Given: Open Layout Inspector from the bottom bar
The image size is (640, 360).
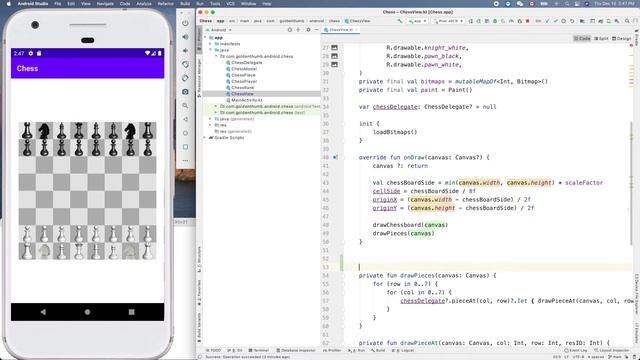Looking at the screenshot, I should click(611, 350).
